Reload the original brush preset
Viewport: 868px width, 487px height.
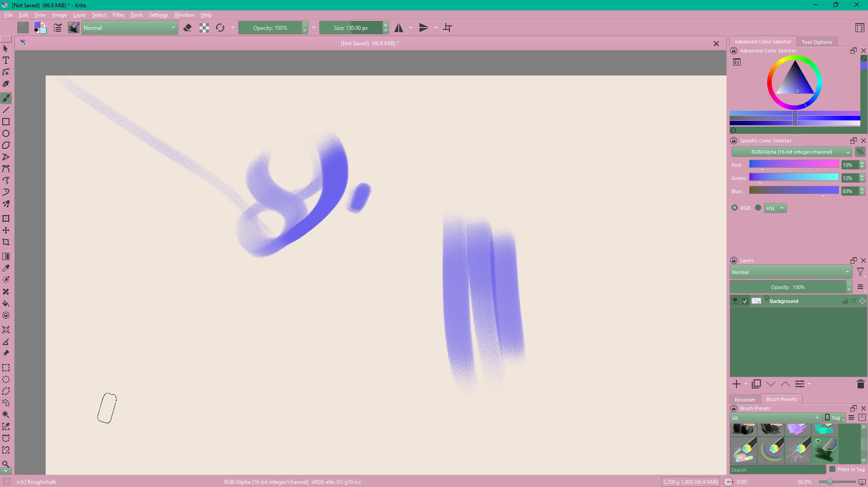coord(220,28)
